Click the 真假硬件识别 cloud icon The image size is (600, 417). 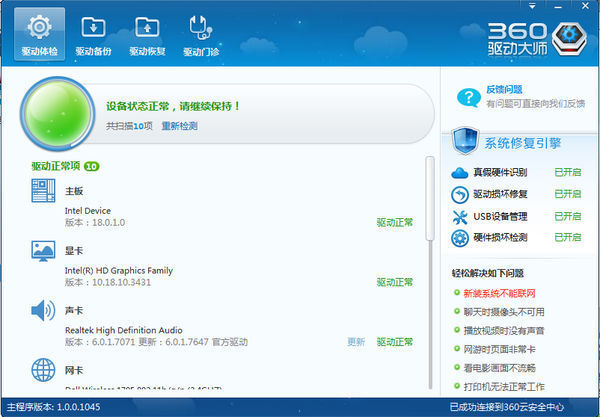coord(460,173)
